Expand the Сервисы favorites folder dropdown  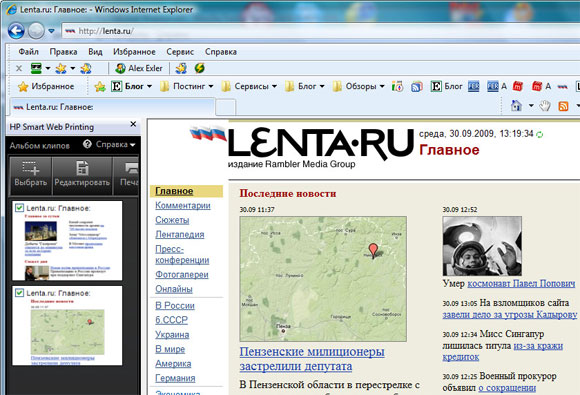point(274,87)
